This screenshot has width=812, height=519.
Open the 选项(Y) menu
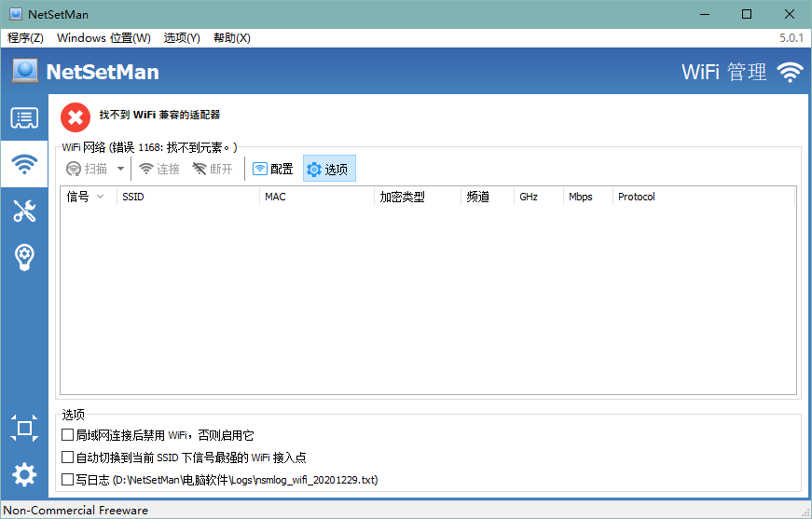pyautogui.click(x=182, y=38)
